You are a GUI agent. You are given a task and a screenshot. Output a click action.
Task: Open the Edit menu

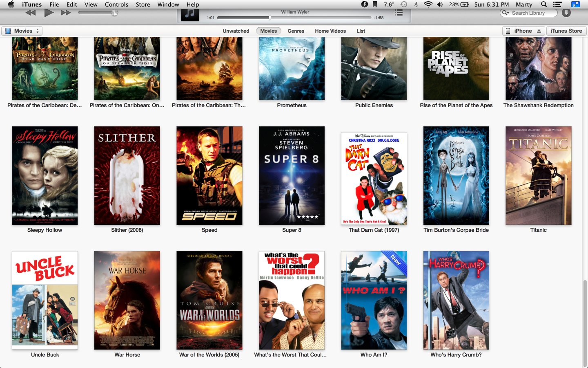click(72, 4)
